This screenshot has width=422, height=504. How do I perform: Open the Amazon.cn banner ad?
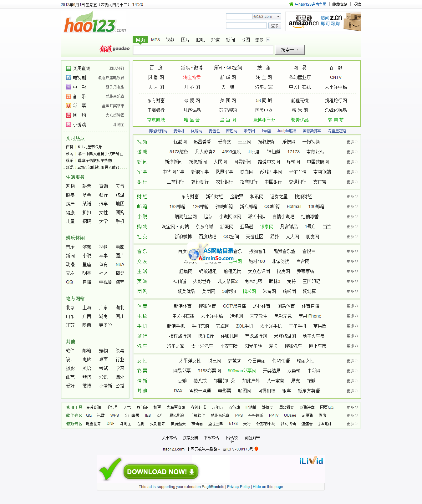pyautogui.click(x=323, y=21)
